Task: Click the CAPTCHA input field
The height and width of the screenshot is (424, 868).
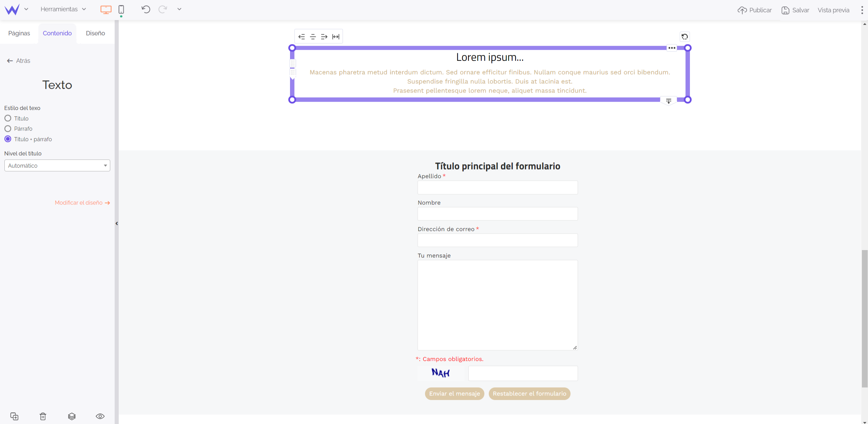Action: coord(522,373)
